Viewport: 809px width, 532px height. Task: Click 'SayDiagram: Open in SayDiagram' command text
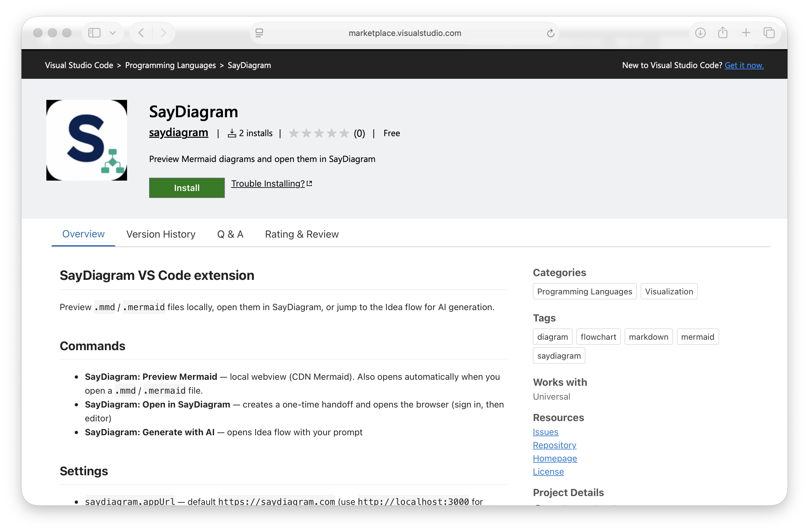[x=157, y=404]
